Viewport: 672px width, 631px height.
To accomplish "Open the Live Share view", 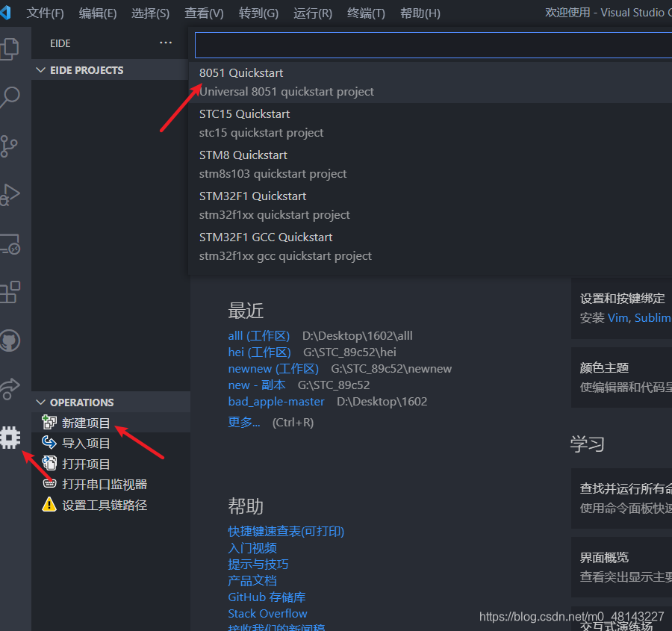I will point(10,389).
